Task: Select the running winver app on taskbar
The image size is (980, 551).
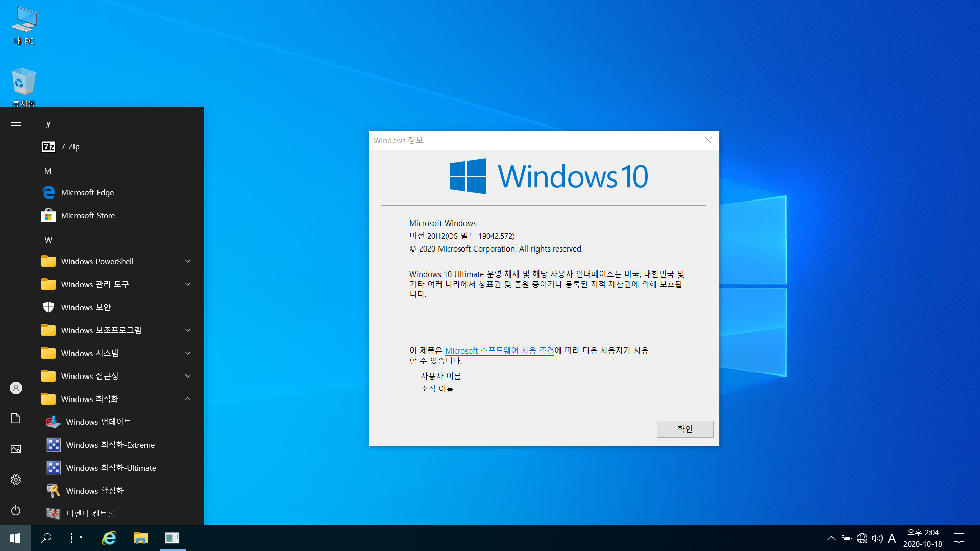Action: (x=172, y=538)
